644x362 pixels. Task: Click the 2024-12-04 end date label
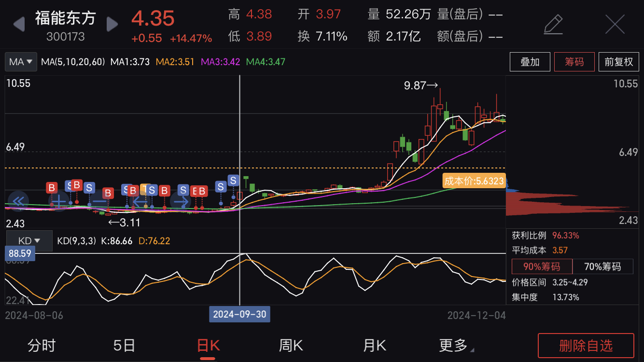[x=476, y=315]
